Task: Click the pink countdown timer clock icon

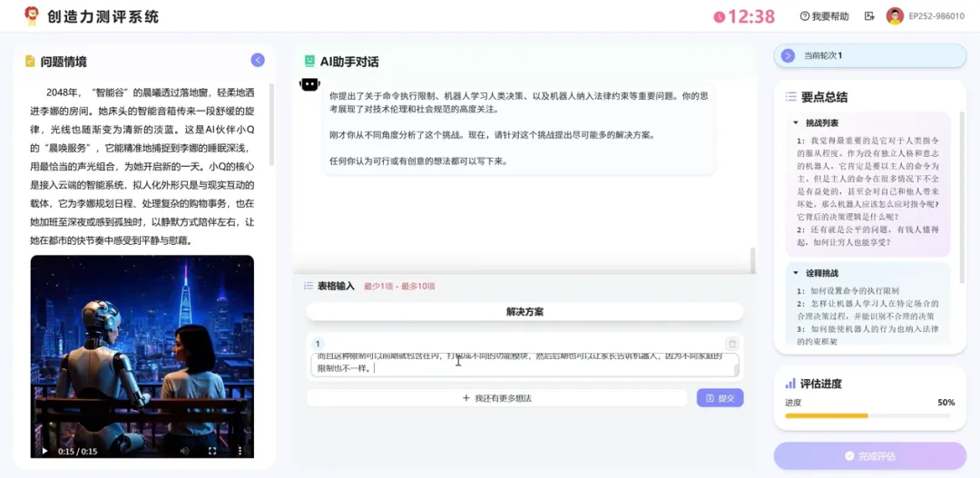Action: pos(720,16)
